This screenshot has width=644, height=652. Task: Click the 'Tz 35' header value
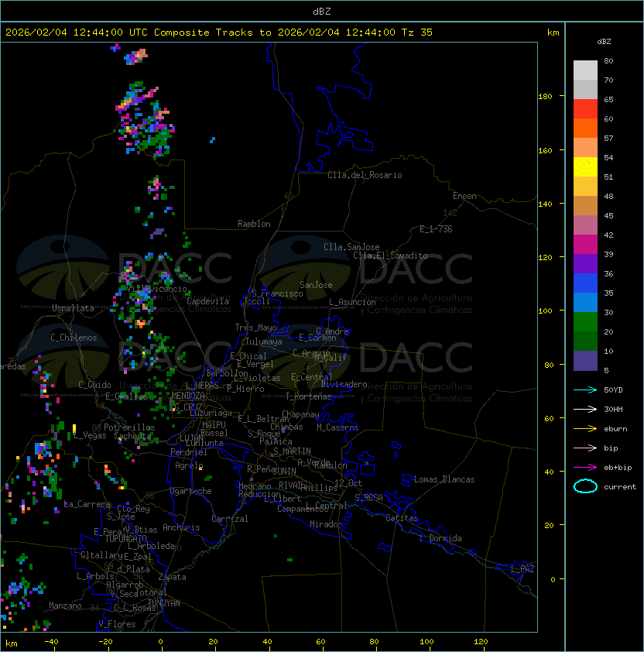click(417, 33)
